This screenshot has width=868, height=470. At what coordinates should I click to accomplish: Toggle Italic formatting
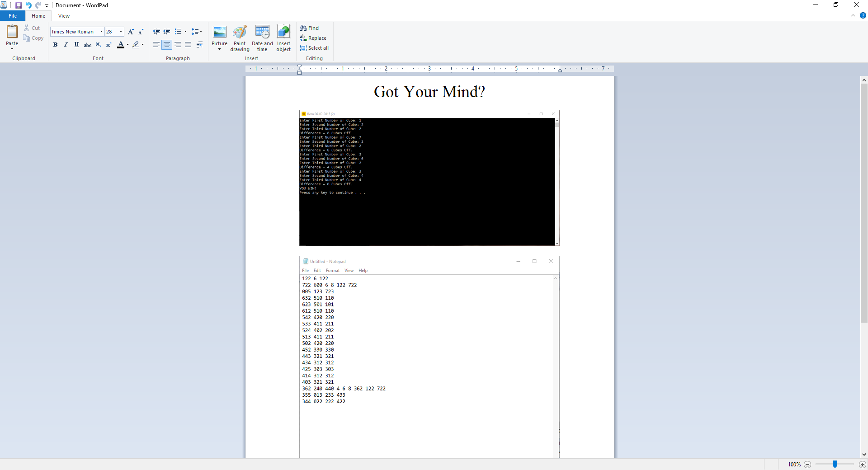pyautogui.click(x=66, y=45)
